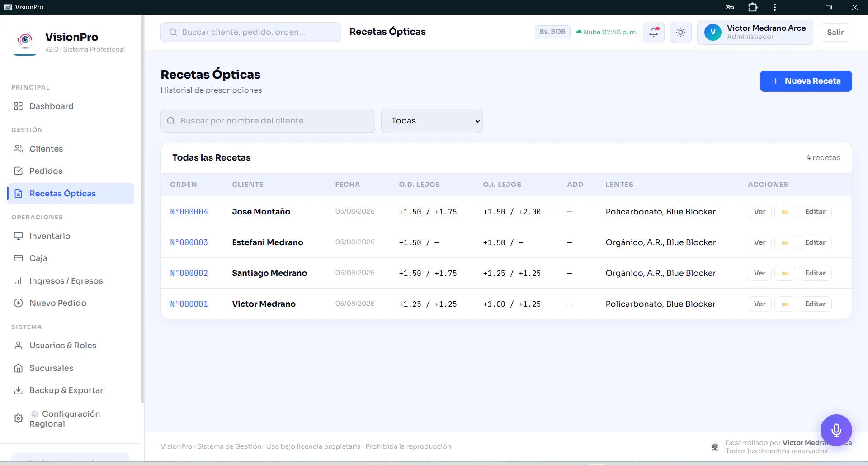Click Editar for Jose Montaño
This screenshot has height=465, width=868.
coord(815,212)
